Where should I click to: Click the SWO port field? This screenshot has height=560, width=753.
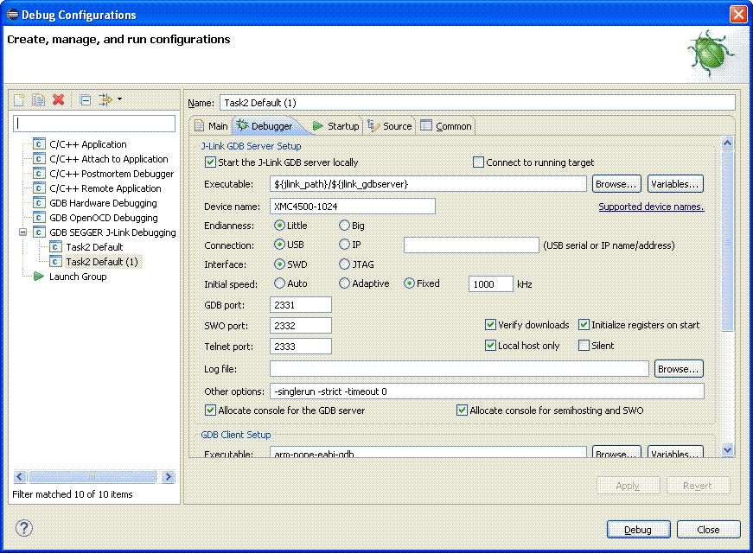[x=301, y=325]
